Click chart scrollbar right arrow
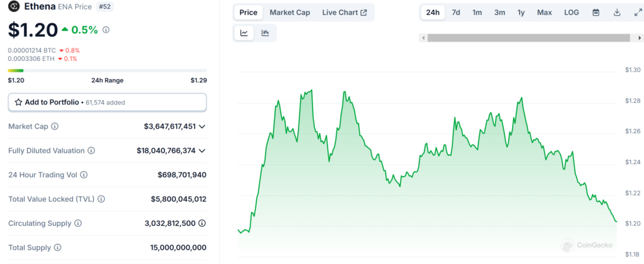The width and height of the screenshot is (644, 264). (x=640, y=38)
